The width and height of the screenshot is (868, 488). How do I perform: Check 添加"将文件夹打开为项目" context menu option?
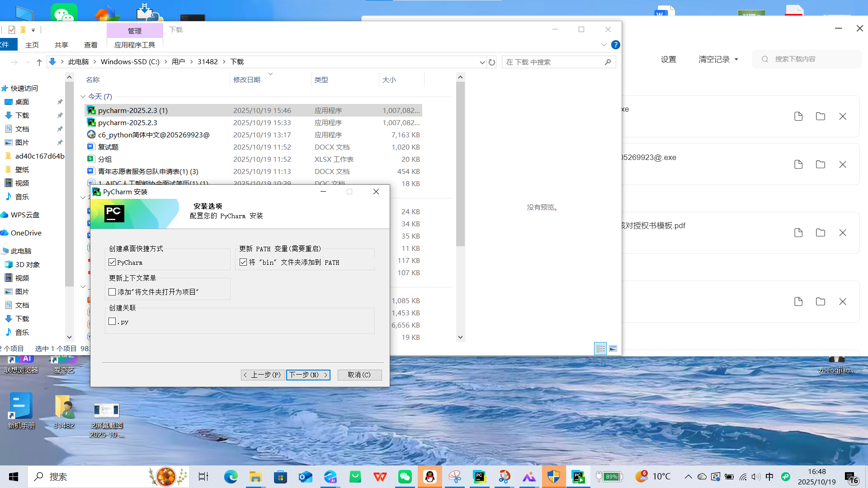(x=112, y=291)
